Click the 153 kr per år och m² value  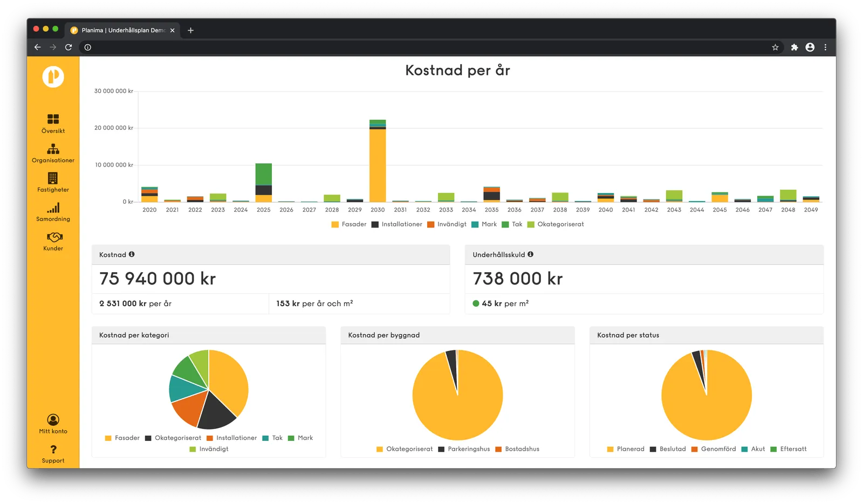coord(314,303)
